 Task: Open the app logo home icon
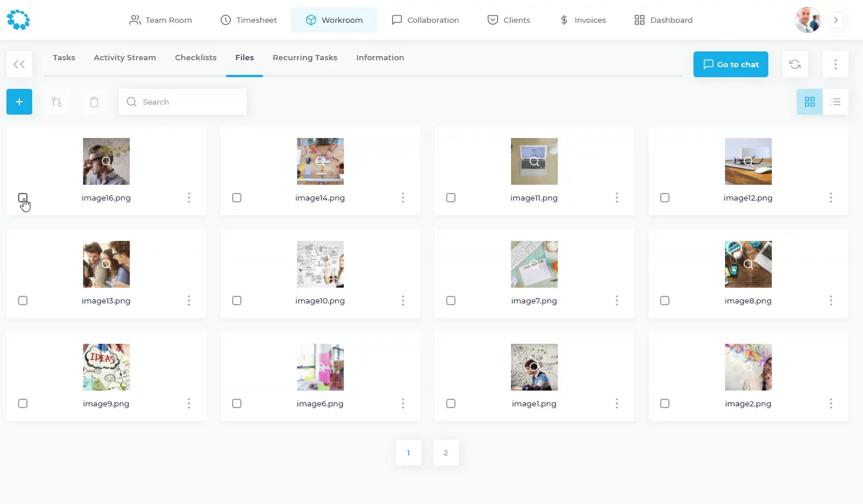pyautogui.click(x=18, y=20)
